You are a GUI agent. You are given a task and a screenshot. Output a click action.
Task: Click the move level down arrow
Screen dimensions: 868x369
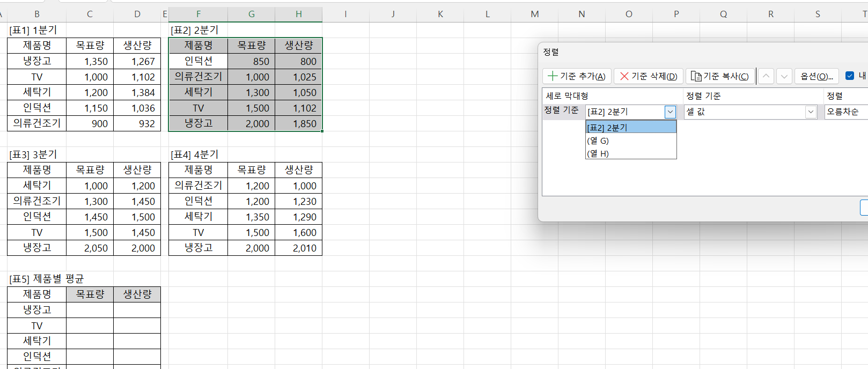tap(784, 76)
